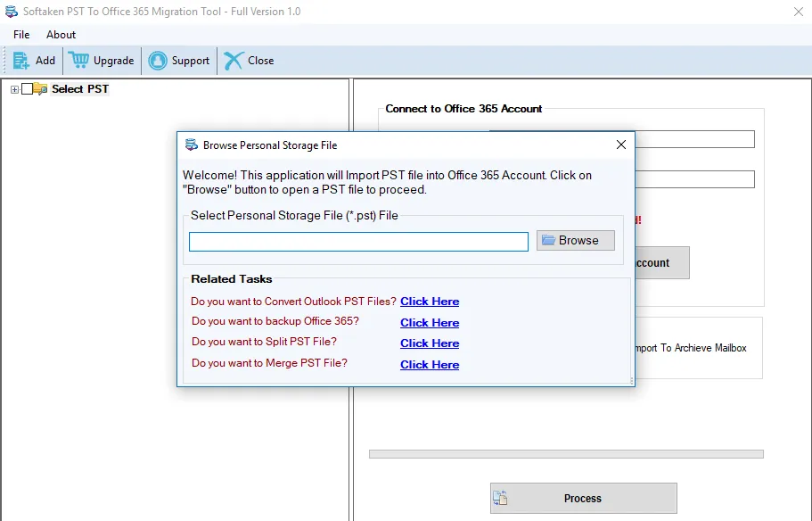Select the Select PST tree label

point(80,89)
